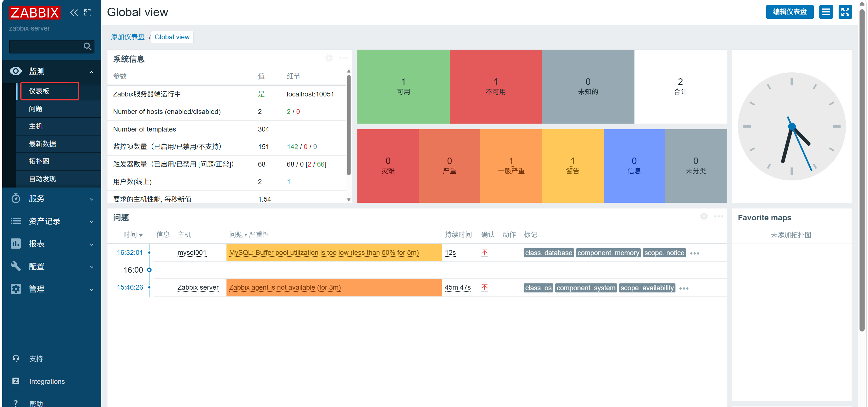This screenshot has width=868, height=407.
Task: Sort problems by 时间 column
Action: point(133,235)
